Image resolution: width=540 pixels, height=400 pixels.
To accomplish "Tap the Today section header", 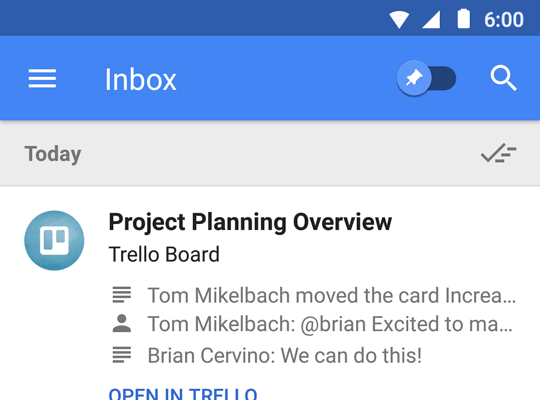I will [53, 154].
